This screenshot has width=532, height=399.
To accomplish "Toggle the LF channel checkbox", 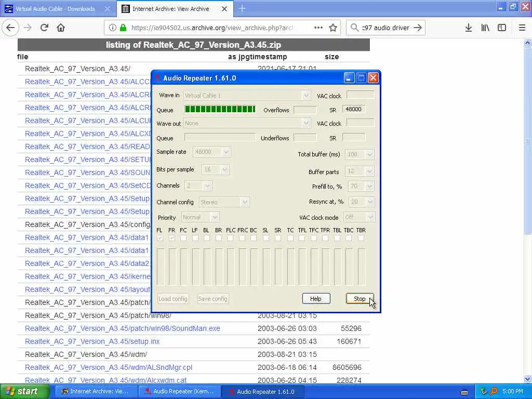I will pos(195,238).
